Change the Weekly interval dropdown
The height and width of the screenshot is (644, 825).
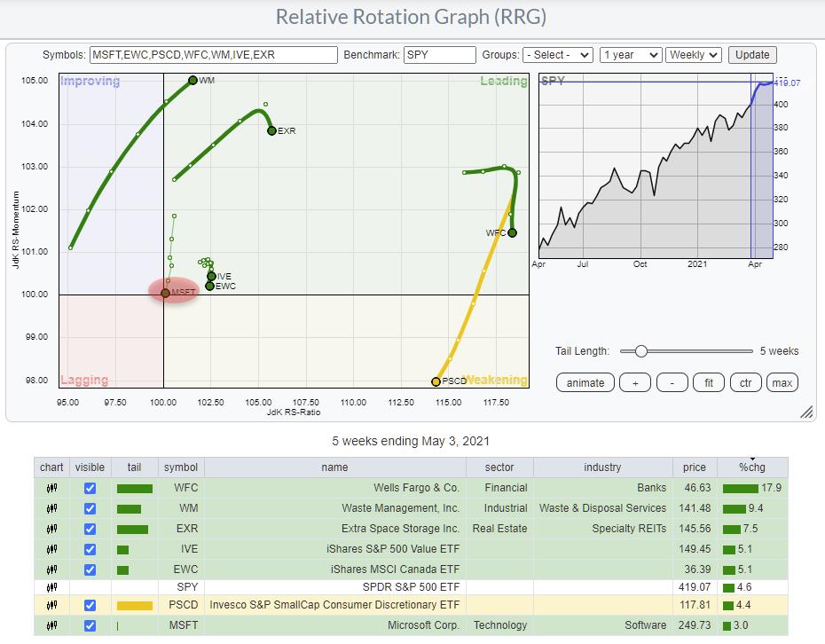(x=693, y=55)
